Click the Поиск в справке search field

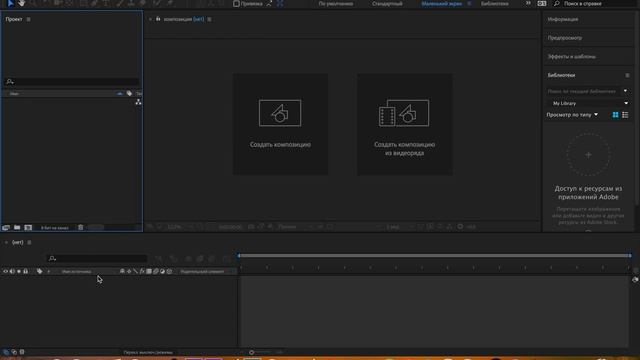[x=594, y=4]
